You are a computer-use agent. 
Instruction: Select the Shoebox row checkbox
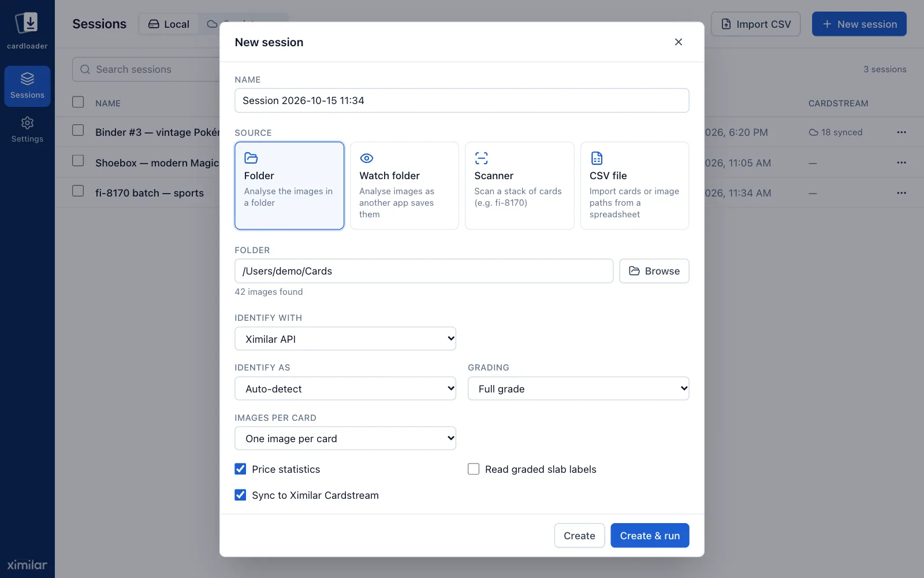pyautogui.click(x=78, y=161)
